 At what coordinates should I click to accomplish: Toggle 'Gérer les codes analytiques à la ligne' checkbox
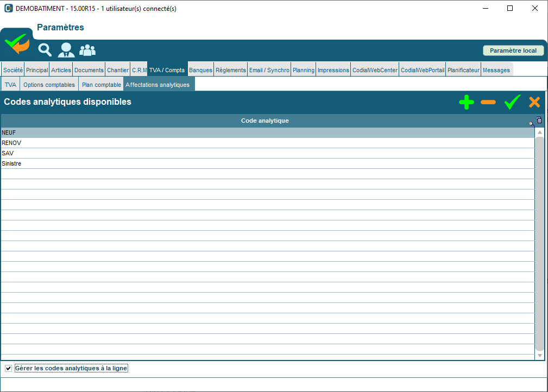coord(8,369)
